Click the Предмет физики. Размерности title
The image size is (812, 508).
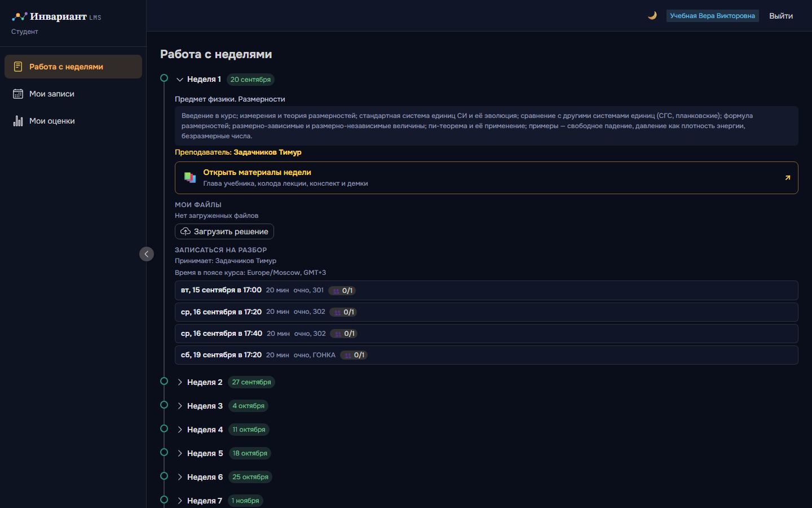coord(230,99)
